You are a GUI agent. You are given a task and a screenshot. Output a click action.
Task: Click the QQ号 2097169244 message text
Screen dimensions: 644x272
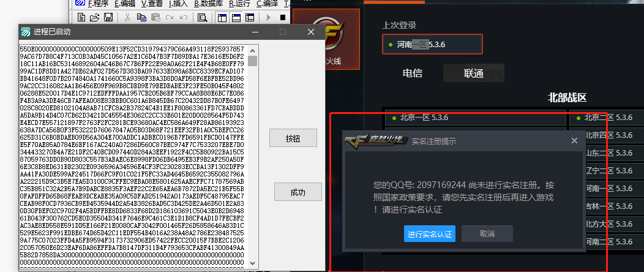click(x=463, y=197)
